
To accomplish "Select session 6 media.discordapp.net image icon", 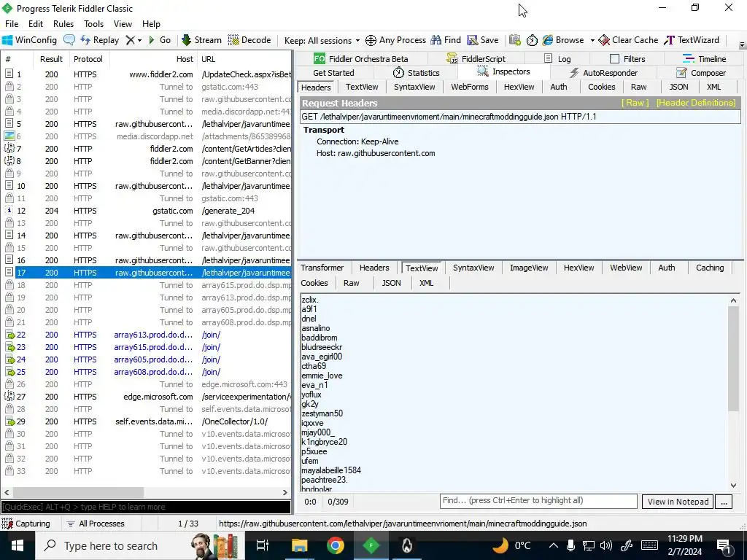I will click(x=9, y=136).
